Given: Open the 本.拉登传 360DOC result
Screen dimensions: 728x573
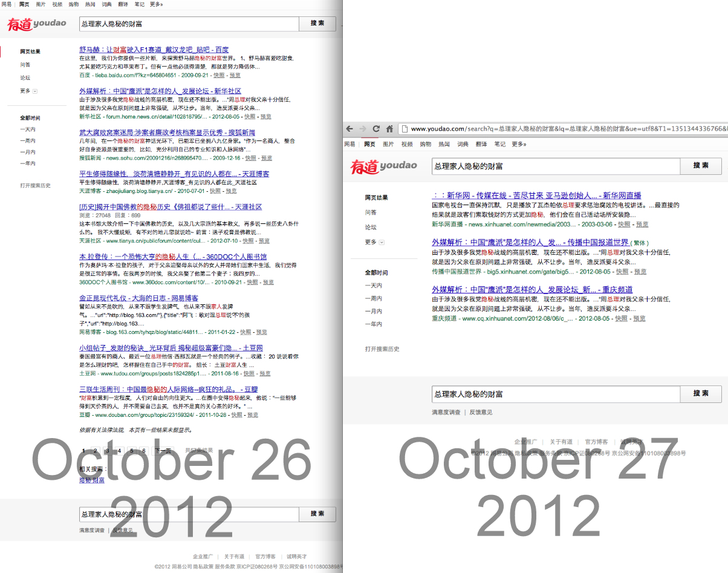Looking at the screenshot, I should point(173,257).
